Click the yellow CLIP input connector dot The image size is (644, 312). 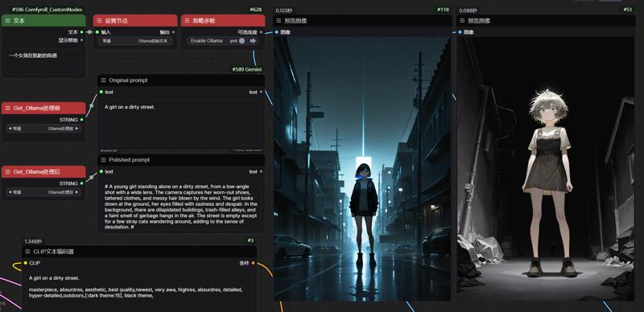[x=26, y=263]
